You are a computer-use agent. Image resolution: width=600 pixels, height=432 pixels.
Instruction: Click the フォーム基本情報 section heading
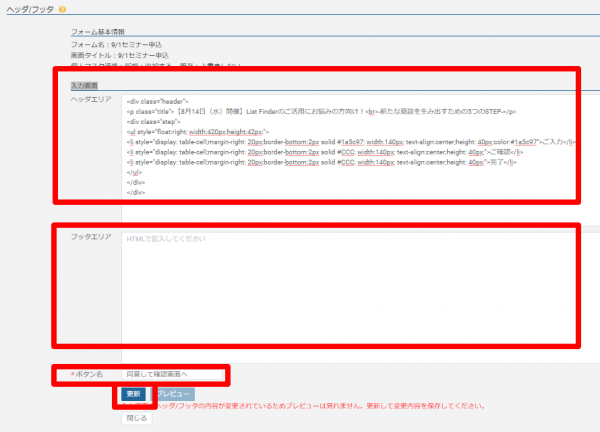(x=97, y=33)
